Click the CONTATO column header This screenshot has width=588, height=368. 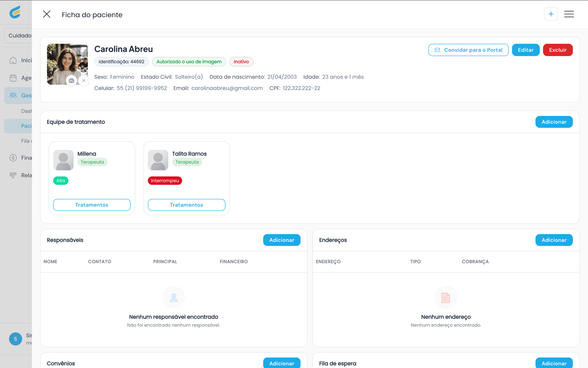point(99,261)
